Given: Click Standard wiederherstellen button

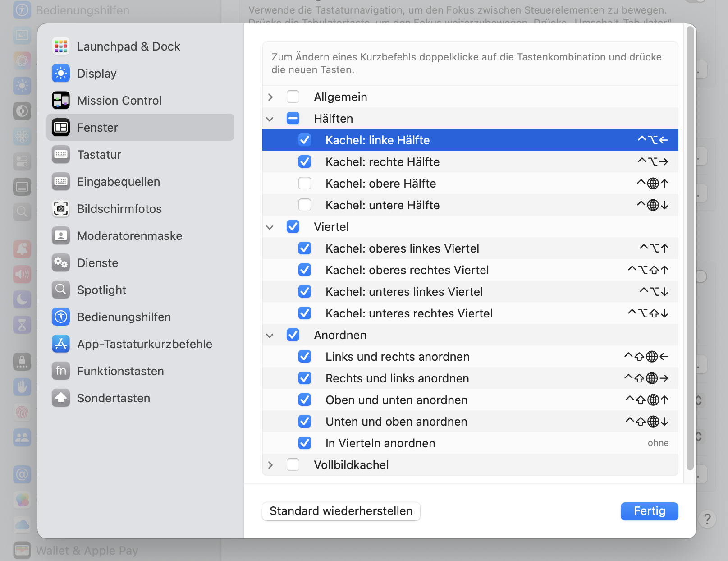Looking at the screenshot, I should [x=341, y=511].
